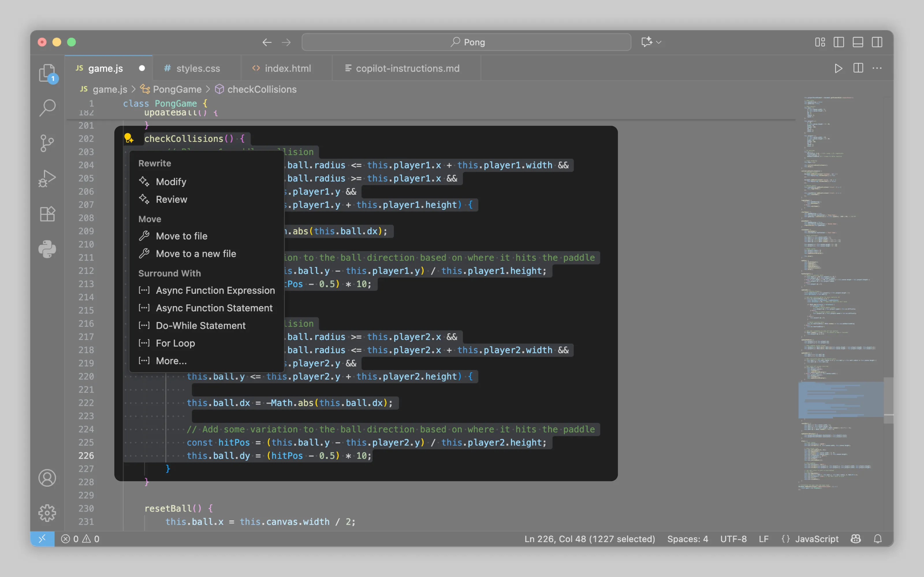Run the file with play button

point(838,68)
